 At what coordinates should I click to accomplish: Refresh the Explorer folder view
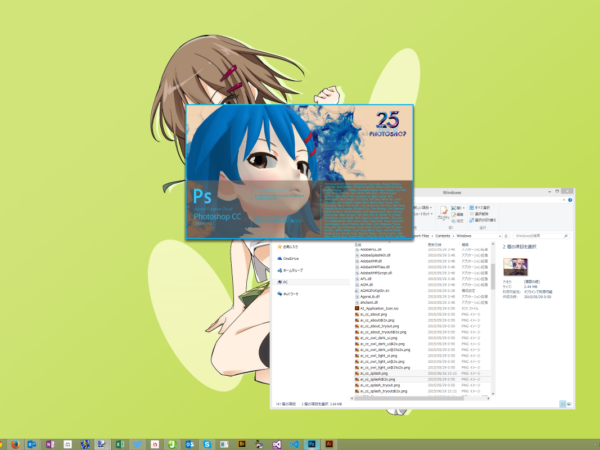506,236
